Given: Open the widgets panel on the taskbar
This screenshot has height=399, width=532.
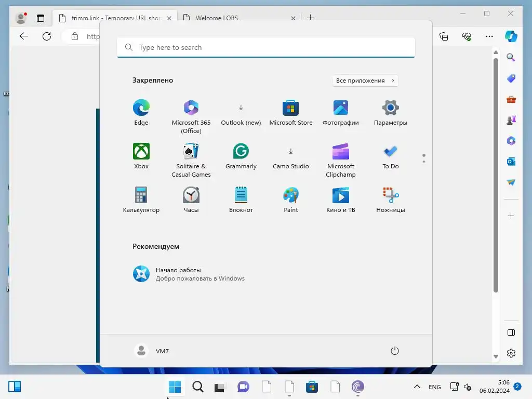Looking at the screenshot, I should [x=15, y=387].
